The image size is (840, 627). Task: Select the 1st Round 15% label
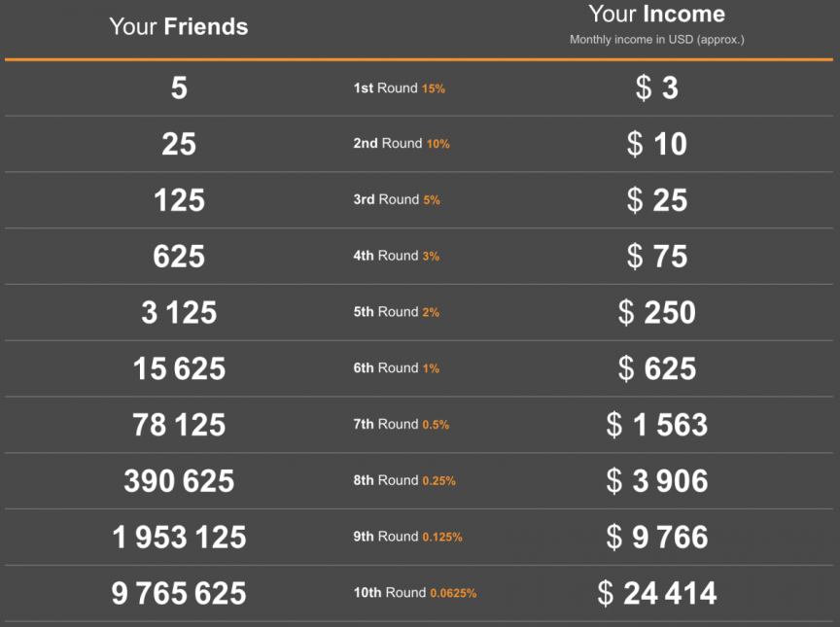[x=399, y=88]
